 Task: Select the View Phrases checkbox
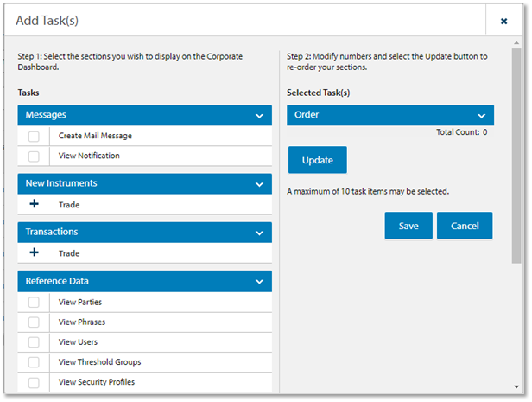point(34,322)
